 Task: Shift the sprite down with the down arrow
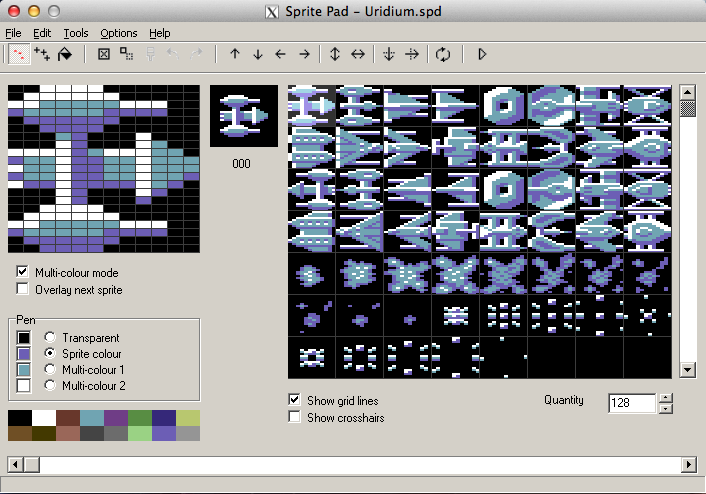pos(258,54)
